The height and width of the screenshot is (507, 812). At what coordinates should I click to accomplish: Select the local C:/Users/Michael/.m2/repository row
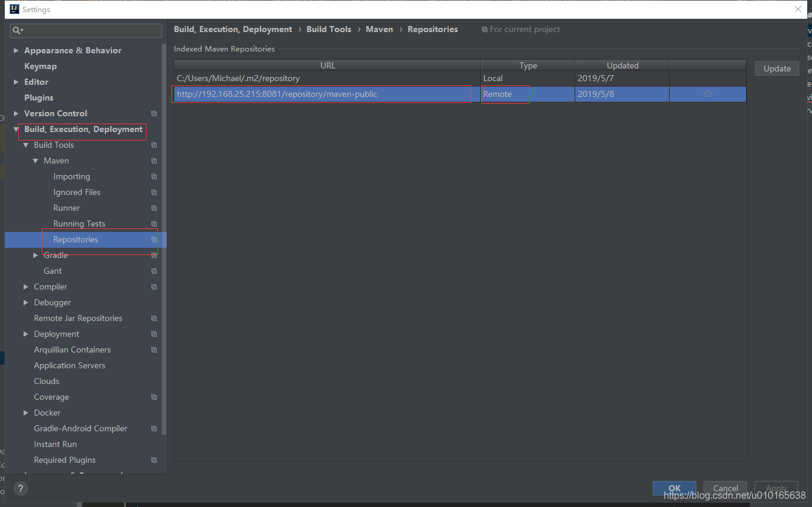pos(460,78)
